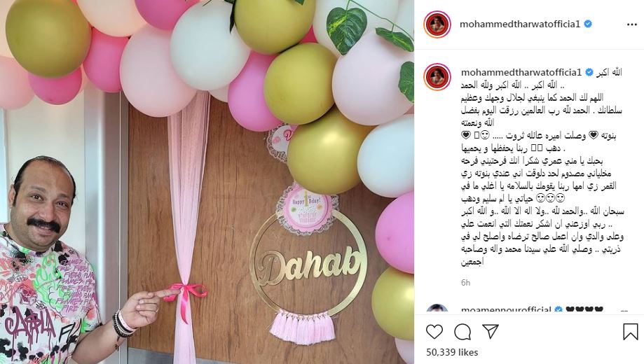Open mohammedtharwatofficia1 profile from header
The image size is (644, 364).
[519, 24]
